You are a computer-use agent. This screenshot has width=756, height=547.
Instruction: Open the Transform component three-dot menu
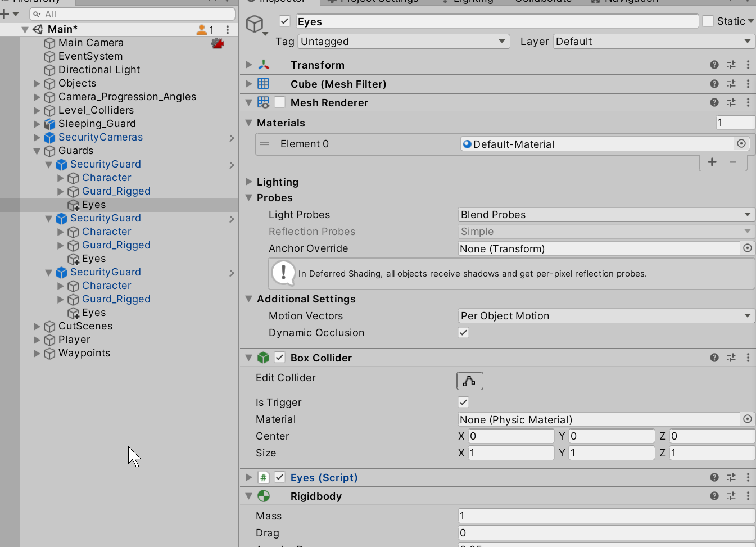click(x=748, y=65)
